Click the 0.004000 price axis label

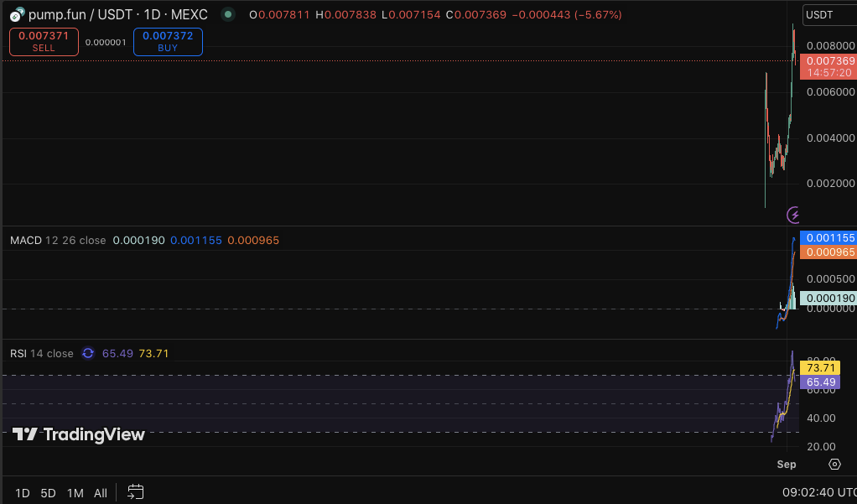(831, 138)
